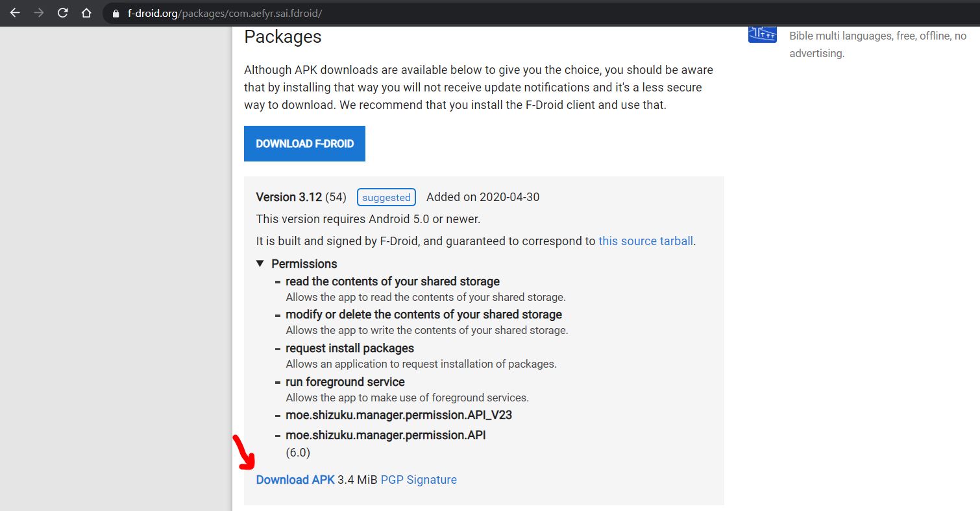
Task: Open the Bible app icon thumbnail
Action: point(763,35)
